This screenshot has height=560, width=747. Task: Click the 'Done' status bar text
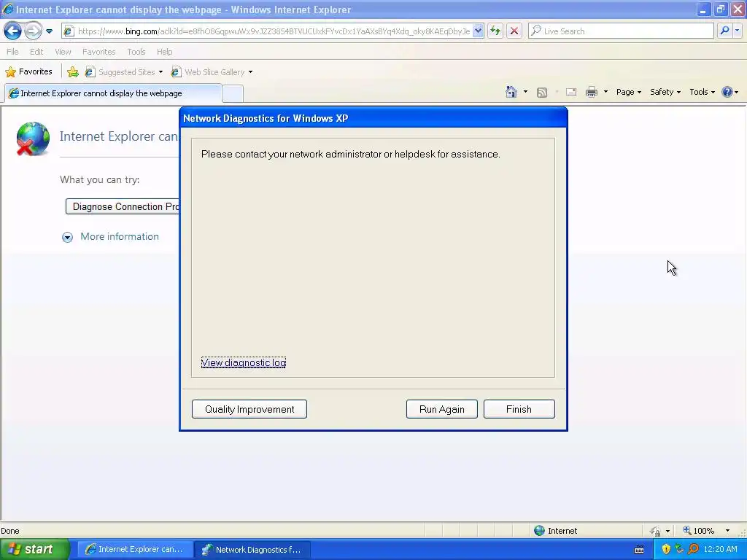(10, 531)
